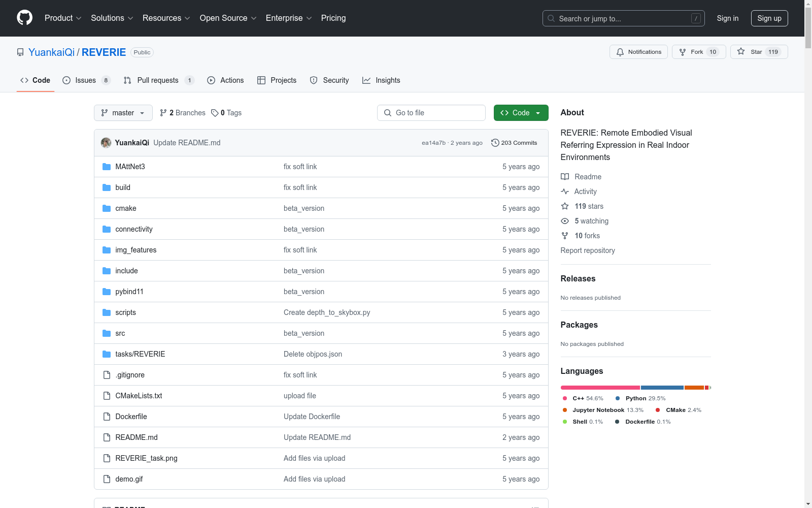This screenshot has height=508, width=812.
Task: Open the Security tab
Action: tap(329, 80)
